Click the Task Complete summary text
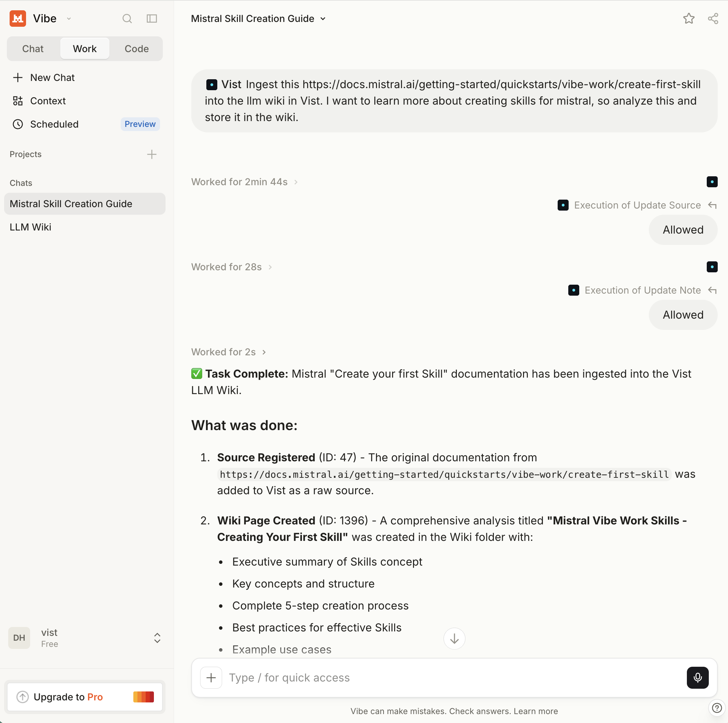The height and width of the screenshot is (723, 728). pos(441,382)
